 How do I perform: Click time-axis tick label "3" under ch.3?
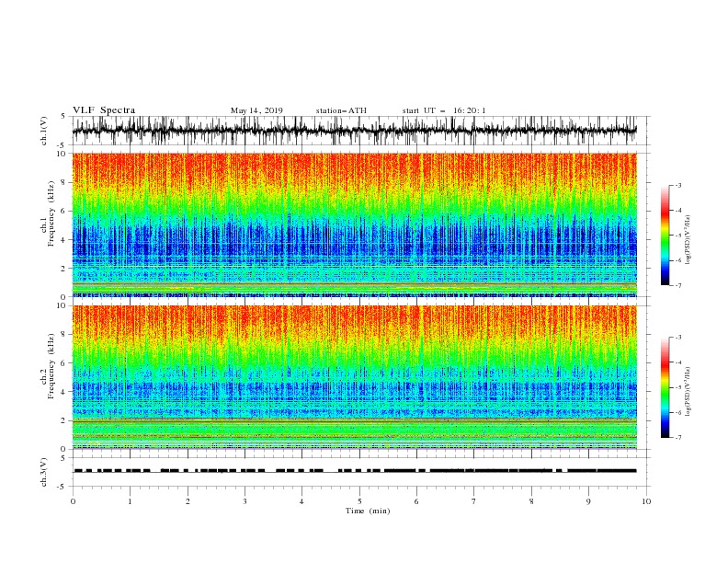tap(245, 501)
